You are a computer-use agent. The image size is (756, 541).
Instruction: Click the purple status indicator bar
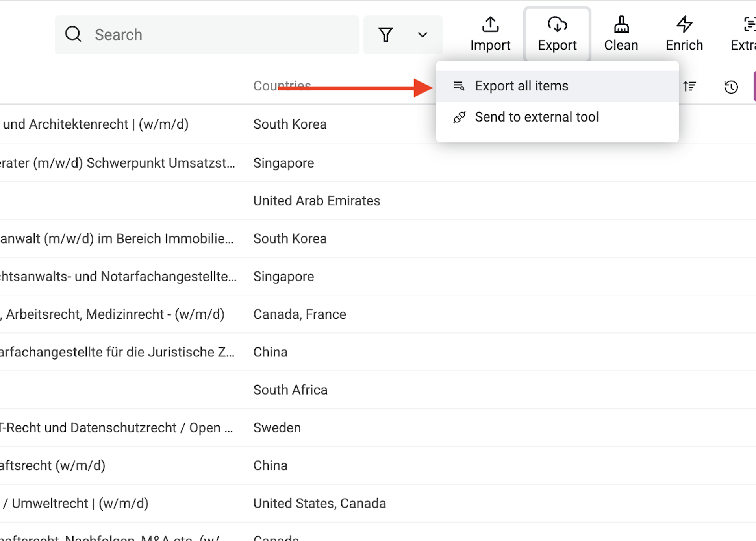pos(754,85)
